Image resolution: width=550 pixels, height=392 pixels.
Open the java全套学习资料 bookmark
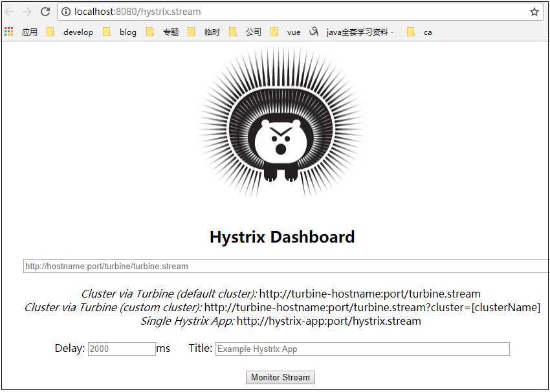(x=351, y=32)
